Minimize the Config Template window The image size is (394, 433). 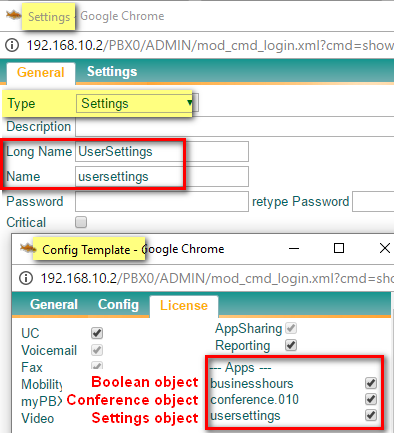[294, 248]
